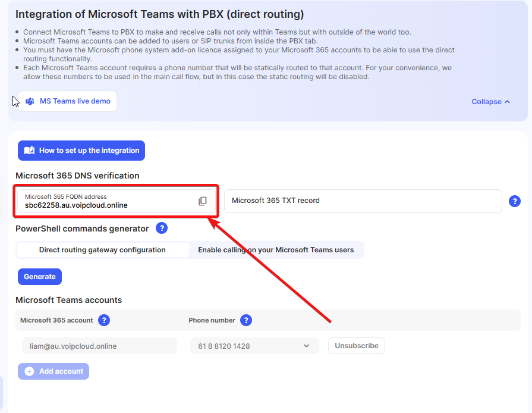Screen dimensions: 532x413
Task: Click the Integration of Microsoft Teams with PBX title
Action: tap(159, 14)
